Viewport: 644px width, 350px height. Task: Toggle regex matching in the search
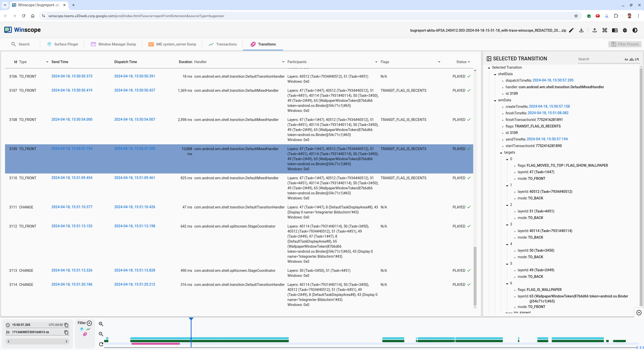(637, 59)
